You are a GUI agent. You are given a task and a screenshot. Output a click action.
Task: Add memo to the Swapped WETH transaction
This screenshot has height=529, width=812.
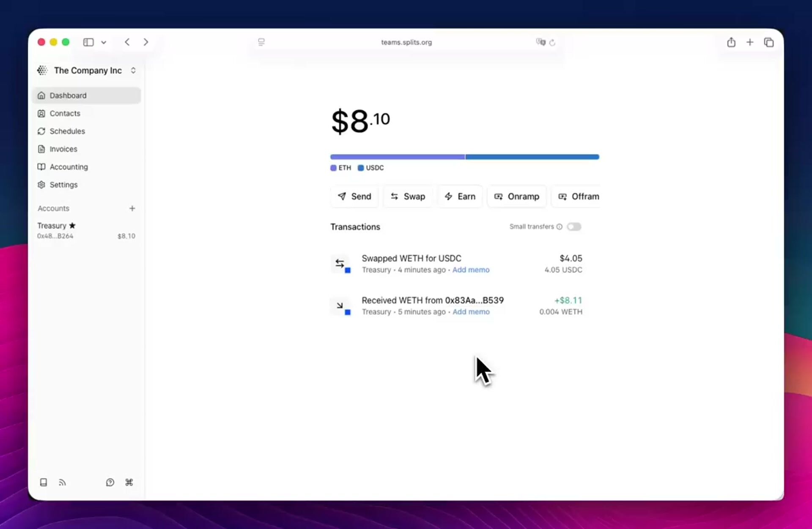pyautogui.click(x=471, y=270)
